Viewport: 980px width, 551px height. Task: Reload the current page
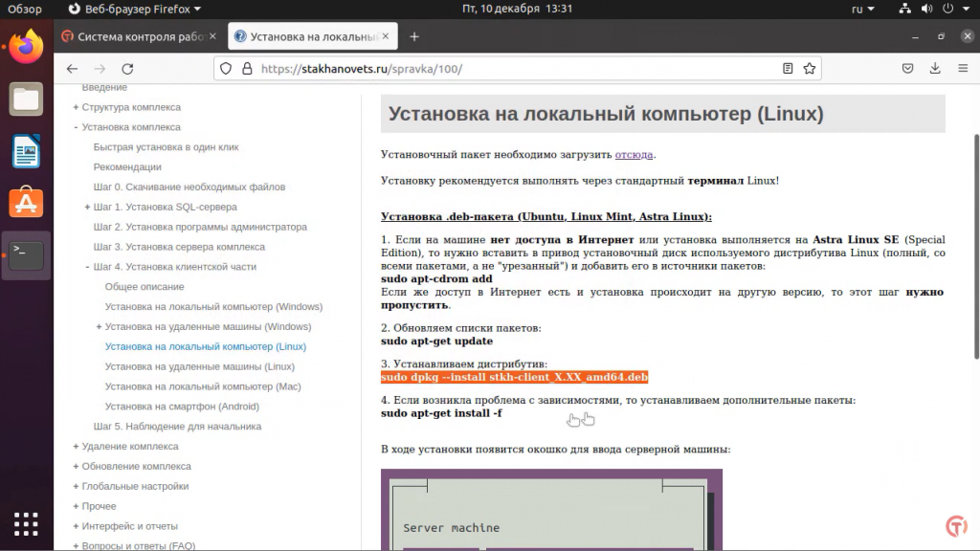[127, 69]
